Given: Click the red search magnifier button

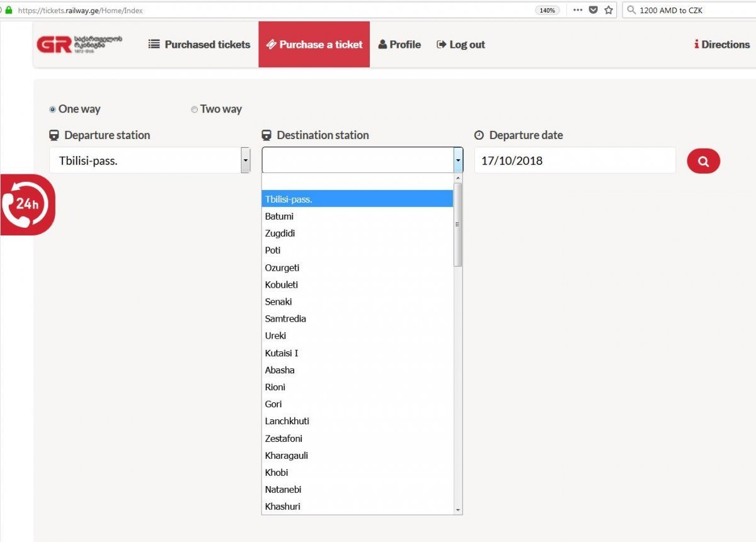Looking at the screenshot, I should click(703, 161).
